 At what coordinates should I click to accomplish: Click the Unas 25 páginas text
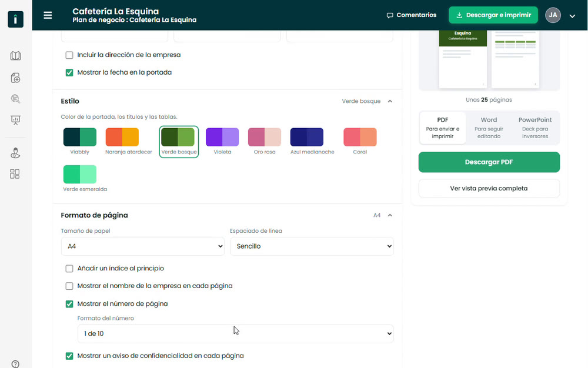[489, 100]
